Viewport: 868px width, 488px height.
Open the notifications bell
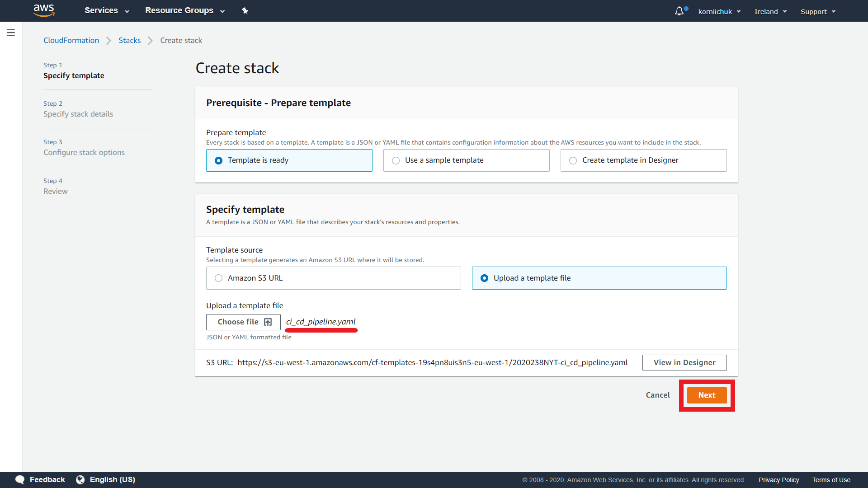[x=679, y=11]
